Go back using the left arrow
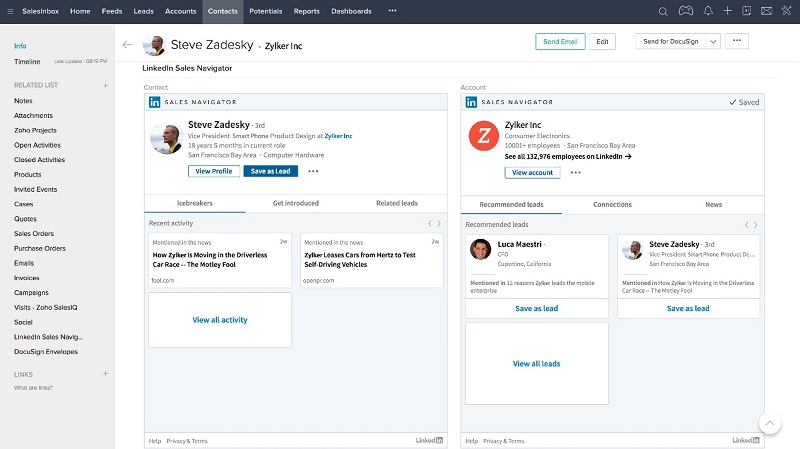Viewport: 800px width, 449px height. (x=127, y=44)
